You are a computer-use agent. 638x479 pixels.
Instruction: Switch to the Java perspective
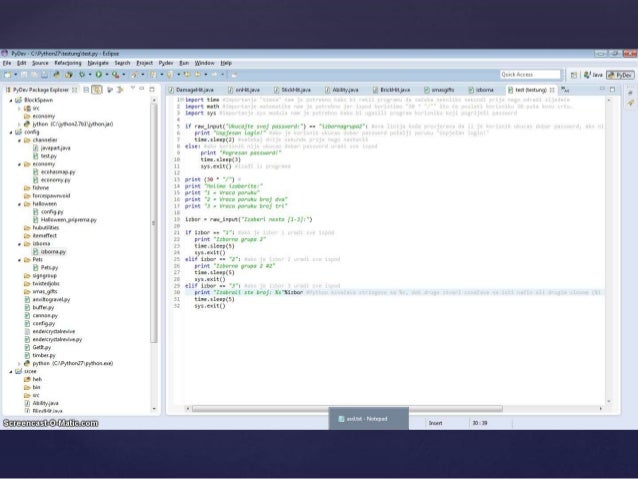(593, 75)
